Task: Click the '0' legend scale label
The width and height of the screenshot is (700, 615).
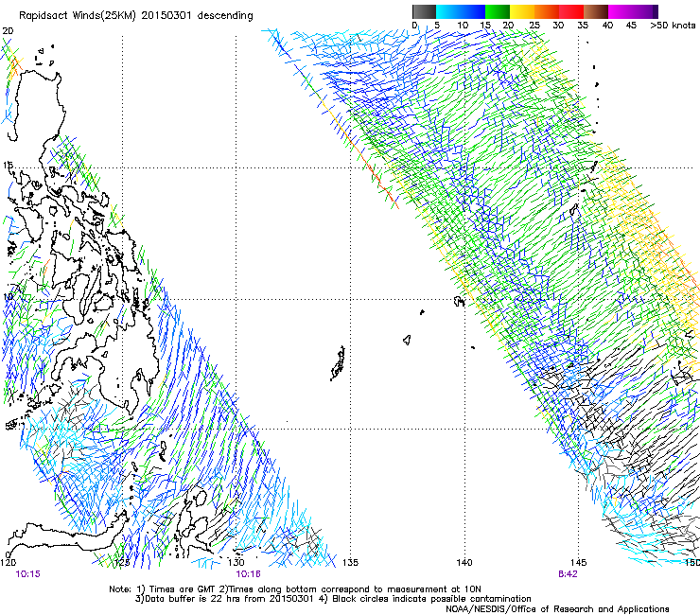Action: [x=414, y=26]
